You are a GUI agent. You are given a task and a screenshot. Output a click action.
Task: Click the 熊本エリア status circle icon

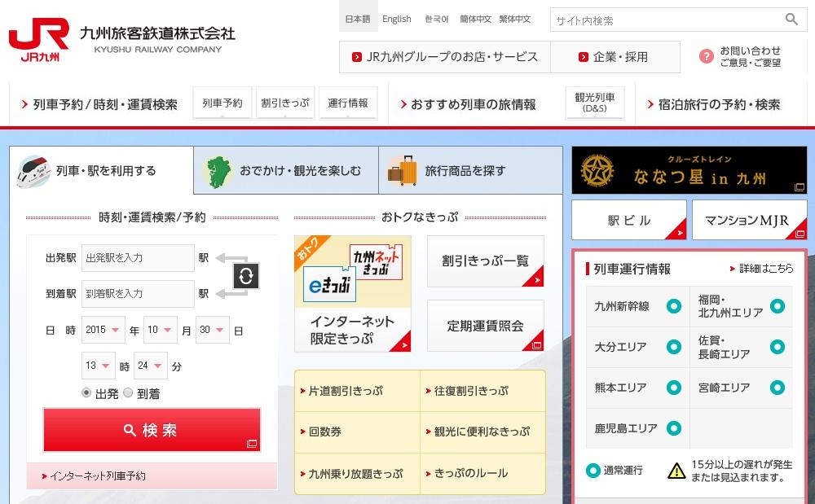[x=674, y=388]
